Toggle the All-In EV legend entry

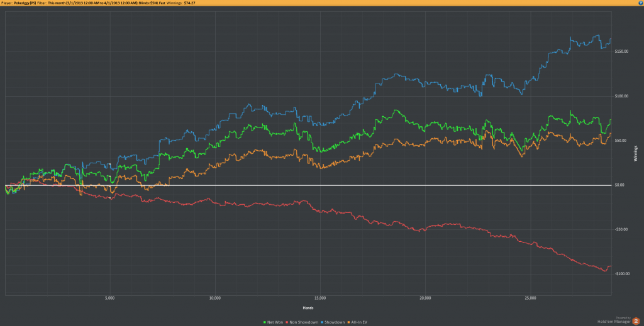click(x=357, y=322)
